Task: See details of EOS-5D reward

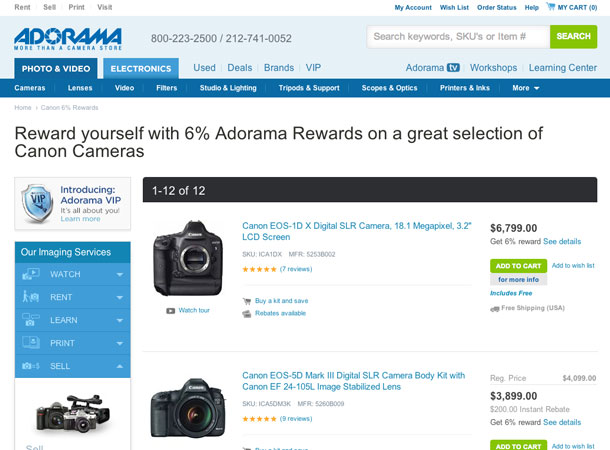Action: tap(562, 422)
